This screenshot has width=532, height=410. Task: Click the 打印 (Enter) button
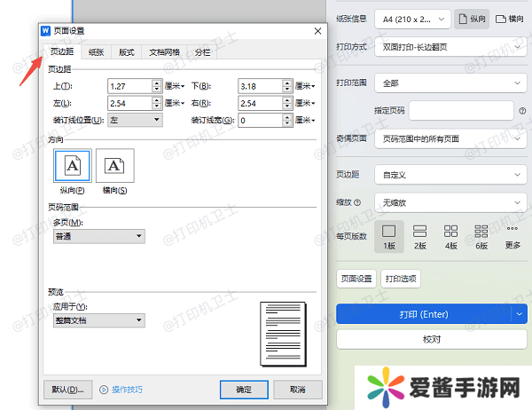[424, 313]
